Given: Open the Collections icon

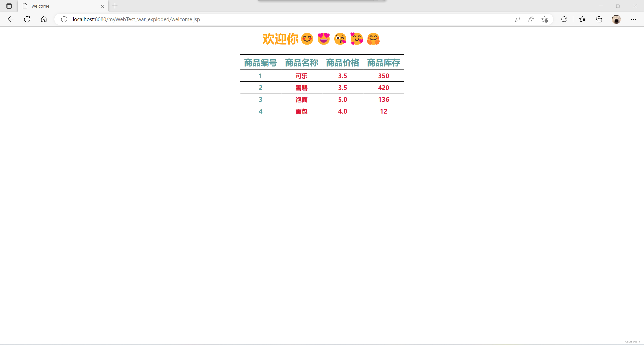Looking at the screenshot, I should tap(599, 19).
